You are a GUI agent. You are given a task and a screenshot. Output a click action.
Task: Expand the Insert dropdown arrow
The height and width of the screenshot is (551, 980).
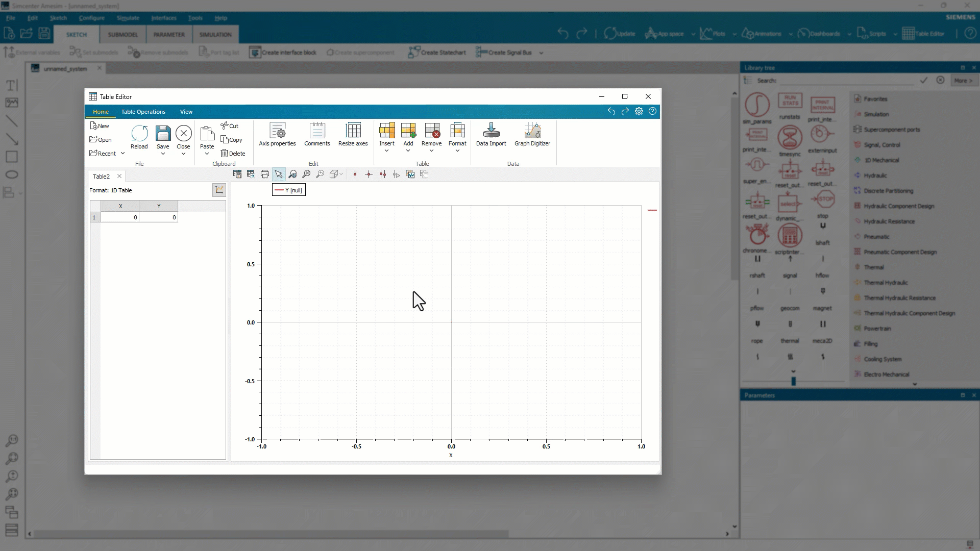386,151
